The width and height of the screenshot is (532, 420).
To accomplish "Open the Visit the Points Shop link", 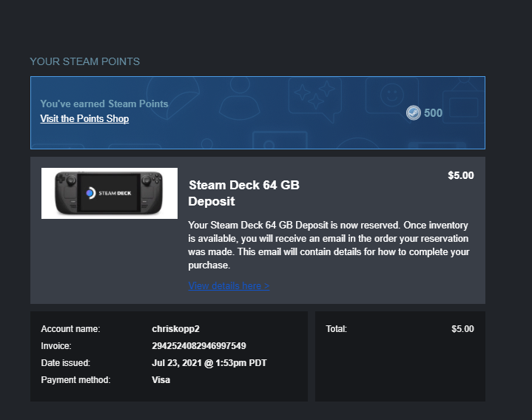I will [x=84, y=119].
